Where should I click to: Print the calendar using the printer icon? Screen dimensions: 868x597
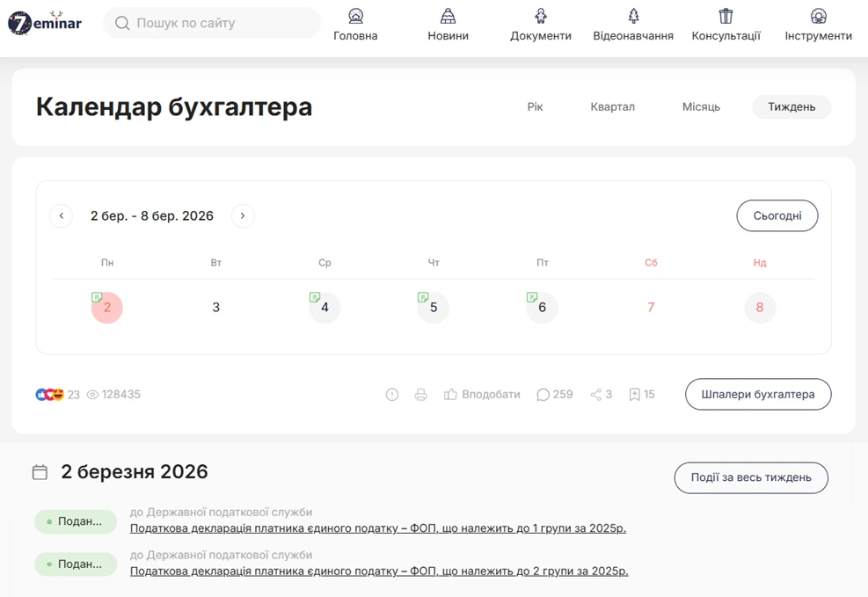point(420,394)
